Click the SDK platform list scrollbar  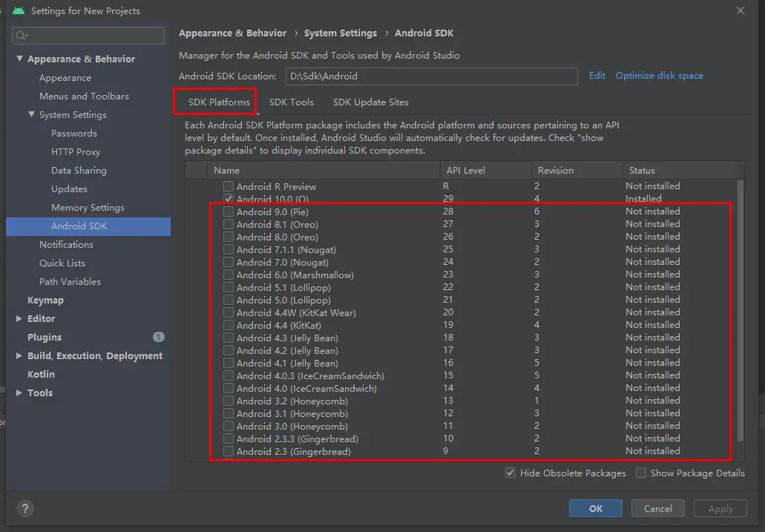point(740,311)
